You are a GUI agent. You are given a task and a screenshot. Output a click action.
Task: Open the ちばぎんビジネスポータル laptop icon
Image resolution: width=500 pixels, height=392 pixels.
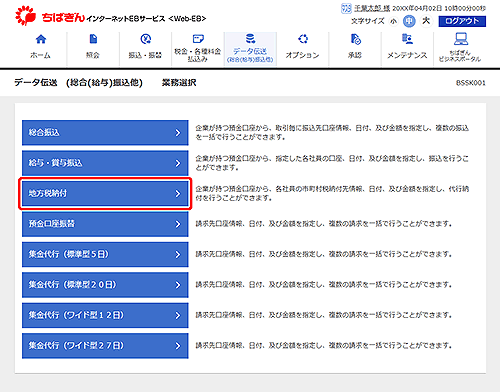[460, 39]
